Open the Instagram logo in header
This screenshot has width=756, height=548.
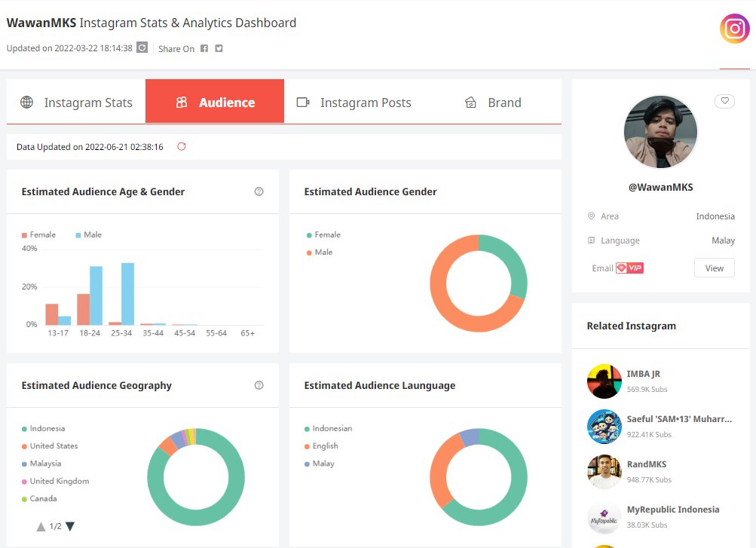click(x=734, y=29)
